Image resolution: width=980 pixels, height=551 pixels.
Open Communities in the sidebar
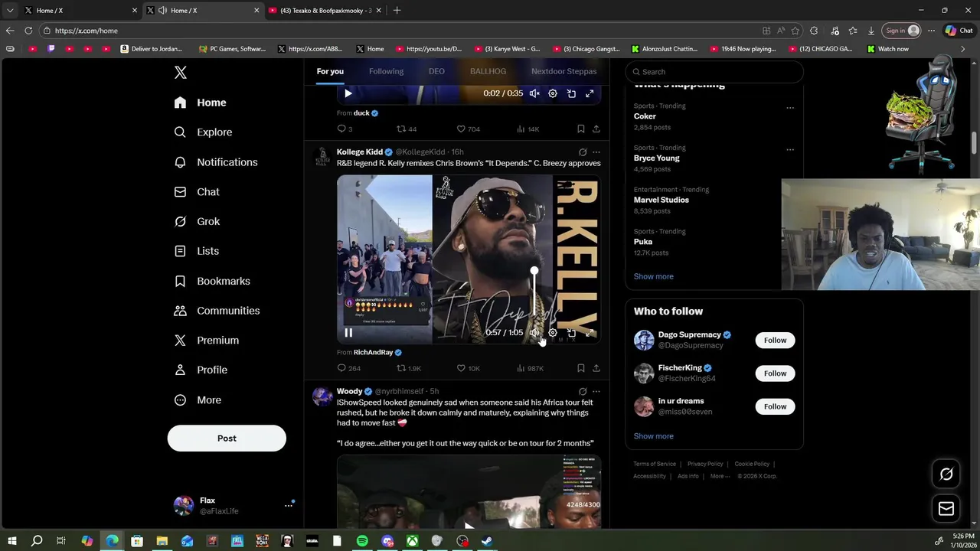217,311
